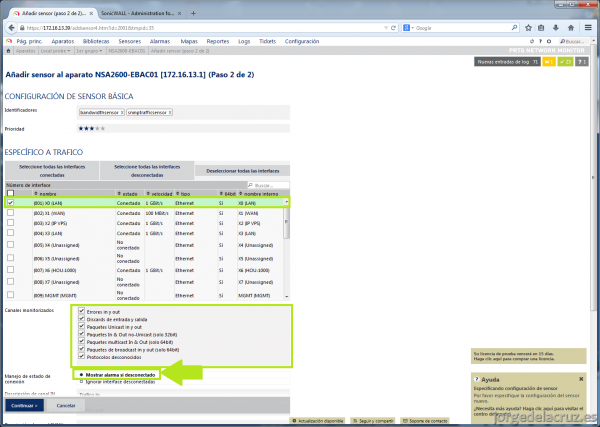The width and height of the screenshot is (600, 427).
Task: Open a new browser tab with plus
Action: coord(193,13)
